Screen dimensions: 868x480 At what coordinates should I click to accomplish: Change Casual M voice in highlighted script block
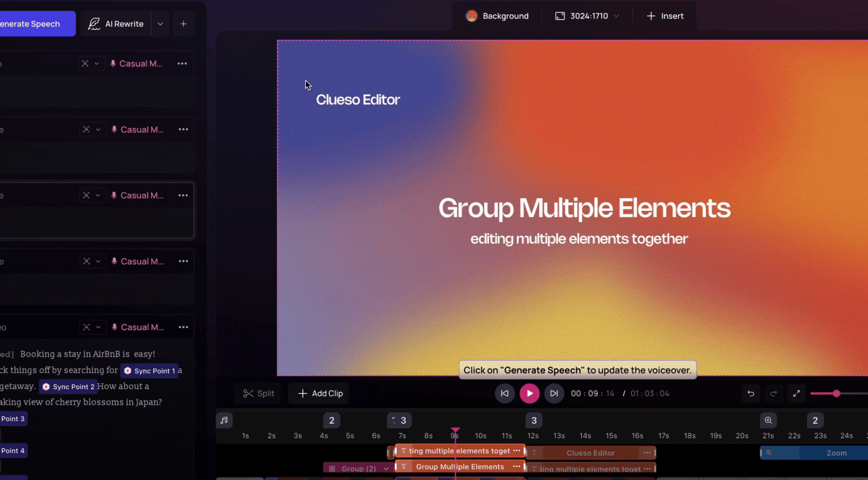[137, 195]
